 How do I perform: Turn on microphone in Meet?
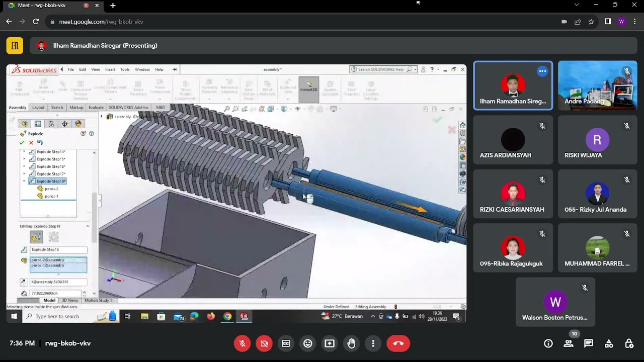243,343
